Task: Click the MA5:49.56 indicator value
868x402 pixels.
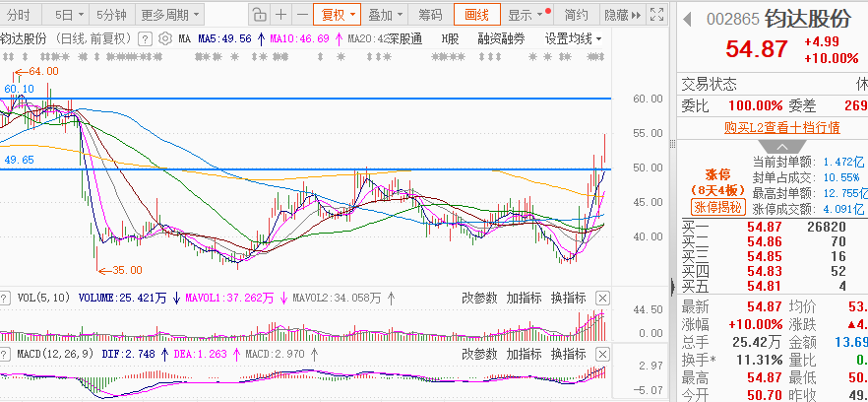Action: coord(224,38)
